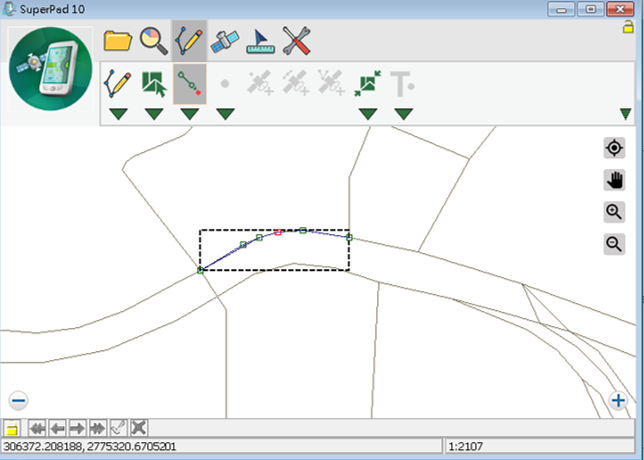This screenshot has width=644, height=460.
Task: Expand dropdown under point capture tool
Action: [225, 114]
